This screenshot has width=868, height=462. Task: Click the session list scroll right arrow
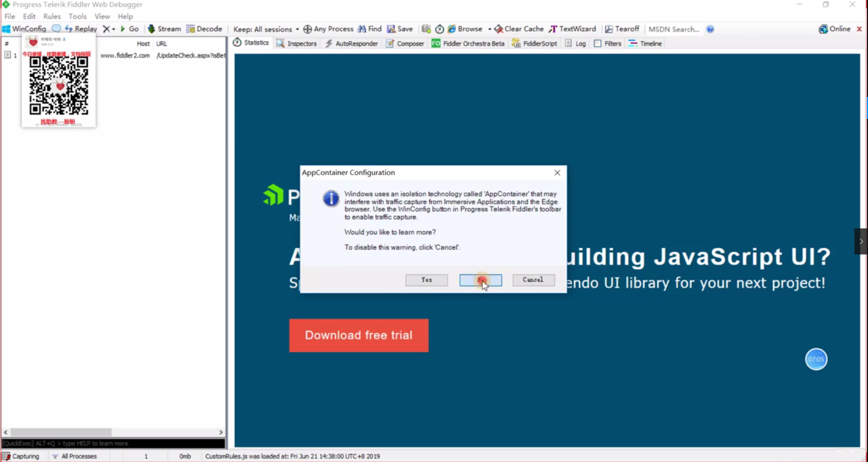tap(221, 432)
